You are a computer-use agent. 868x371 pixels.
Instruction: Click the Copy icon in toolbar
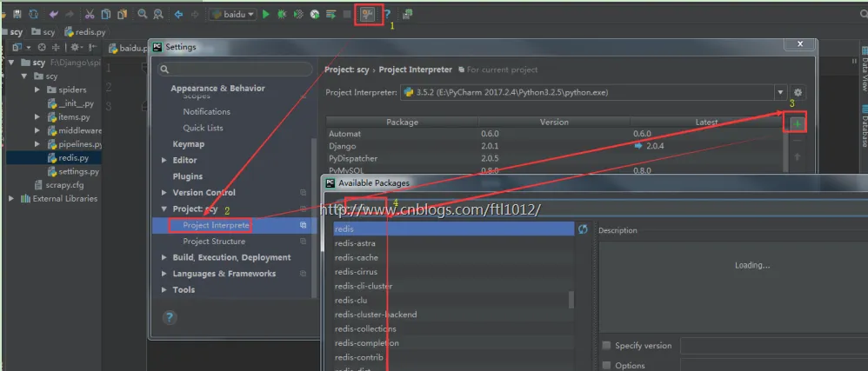(x=106, y=15)
